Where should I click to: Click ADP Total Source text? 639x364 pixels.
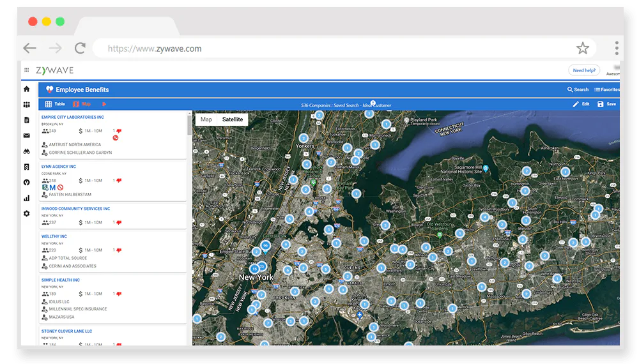point(68,258)
